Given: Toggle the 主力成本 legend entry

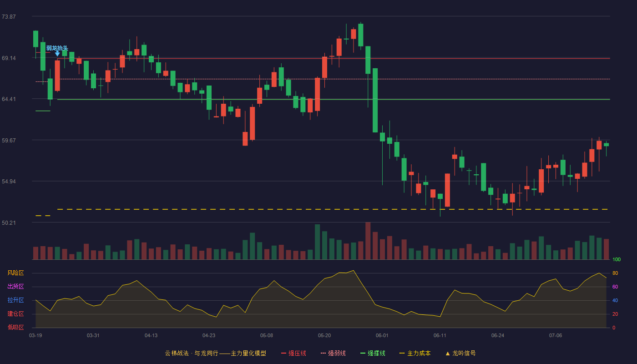Looking at the screenshot, I should tap(415, 353).
